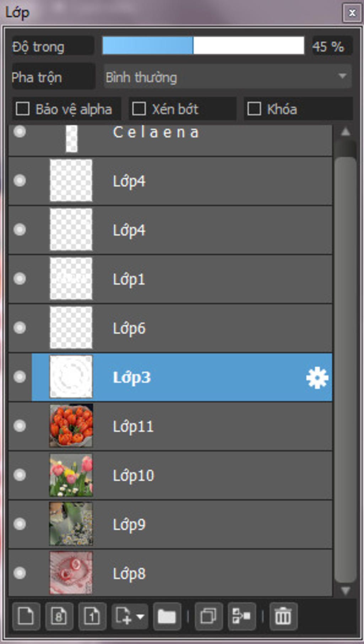Image resolution: width=364 pixels, height=644 pixels.
Task: Duplicate the selected layer
Action: (209, 616)
